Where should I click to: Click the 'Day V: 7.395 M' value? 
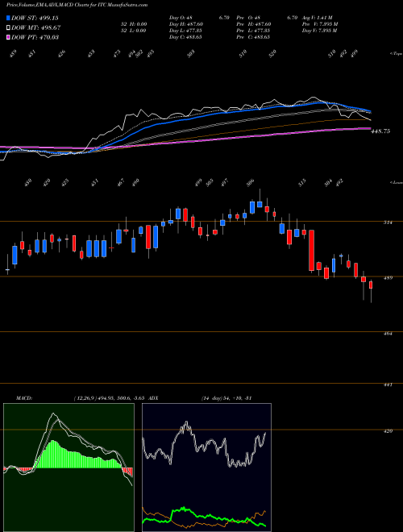(x=319, y=31)
